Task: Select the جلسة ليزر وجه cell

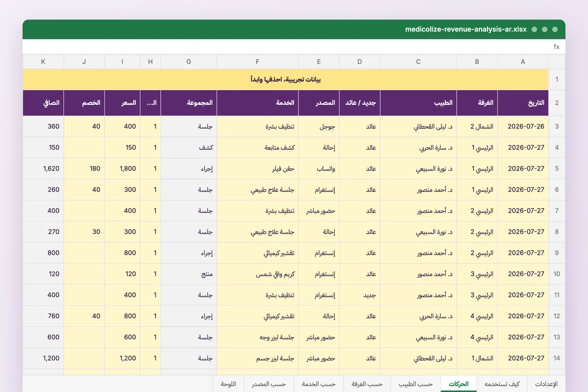Action: coord(258,337)
